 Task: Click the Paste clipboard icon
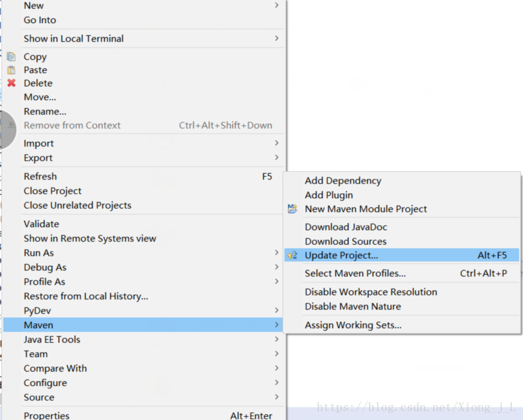pyautogui.click(x=12, y=70)
